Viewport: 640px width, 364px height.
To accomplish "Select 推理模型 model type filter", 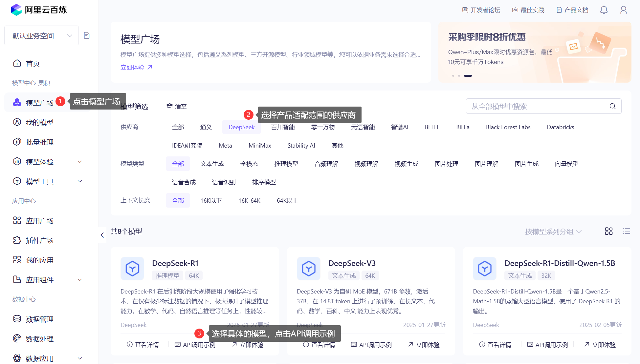I will (x=286, y=164).
